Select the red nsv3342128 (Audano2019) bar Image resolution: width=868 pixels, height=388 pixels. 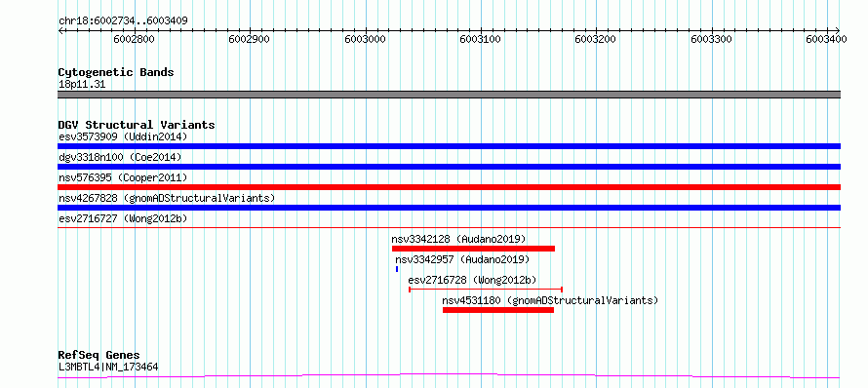click(x=473, y=249)
